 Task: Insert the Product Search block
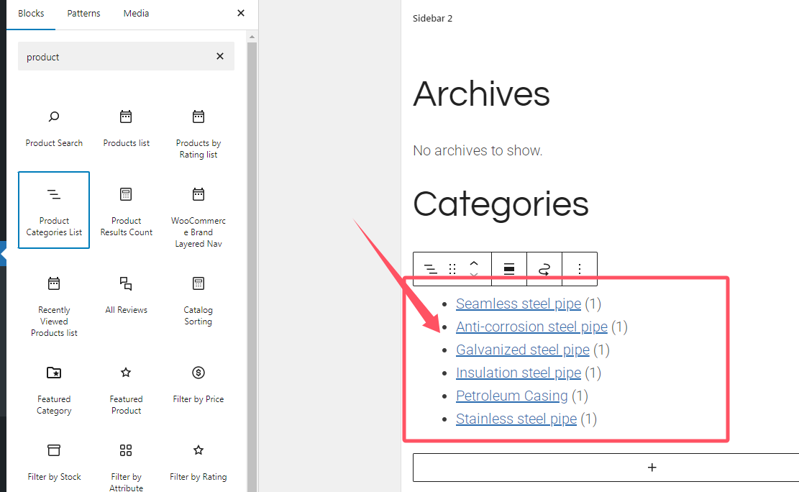[x=54, y=128]
